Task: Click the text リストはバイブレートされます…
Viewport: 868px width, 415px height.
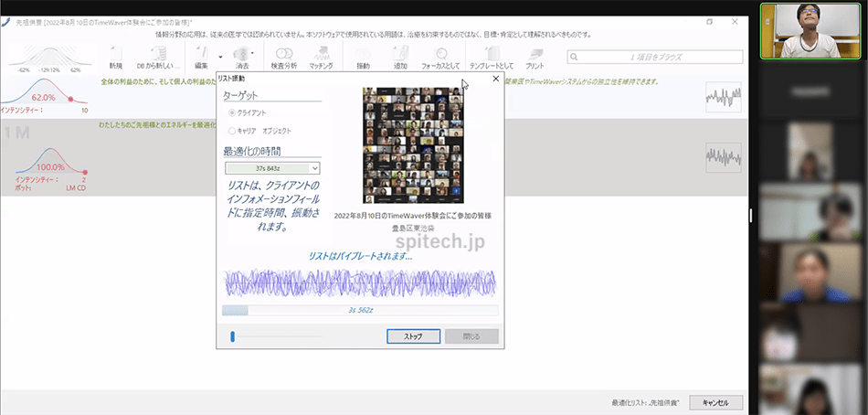Action: coord(360,257)
